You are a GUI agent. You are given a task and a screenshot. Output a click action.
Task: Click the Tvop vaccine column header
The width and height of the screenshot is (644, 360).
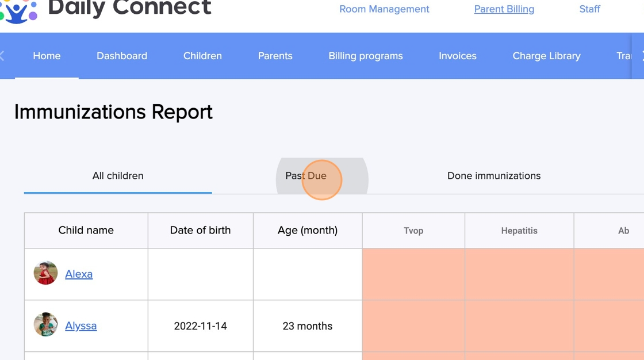(413, 231)
